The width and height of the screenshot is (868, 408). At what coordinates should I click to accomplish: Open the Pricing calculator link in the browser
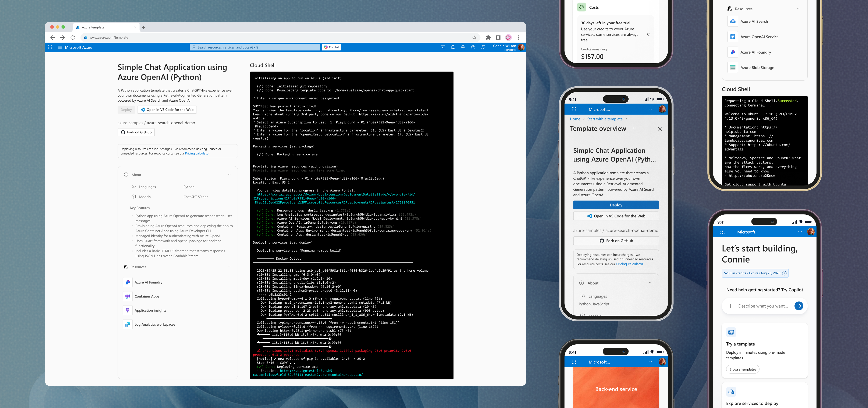198,154
